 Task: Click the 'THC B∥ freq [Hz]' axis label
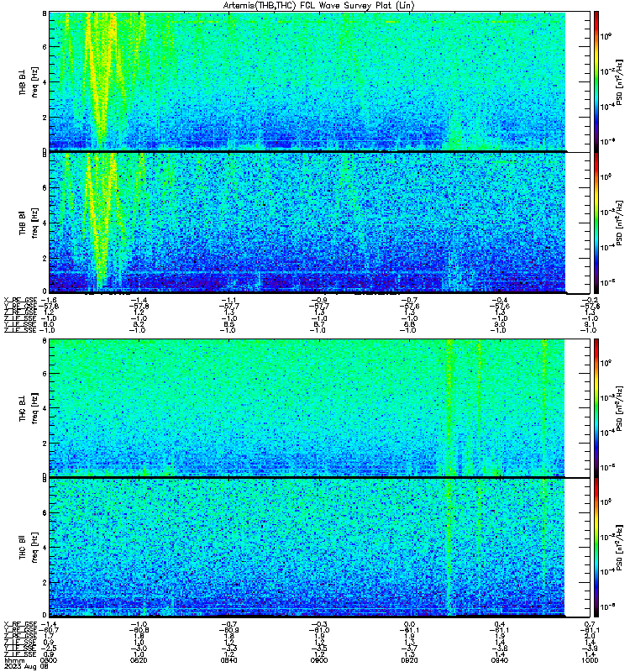click(x=29, y=548)
